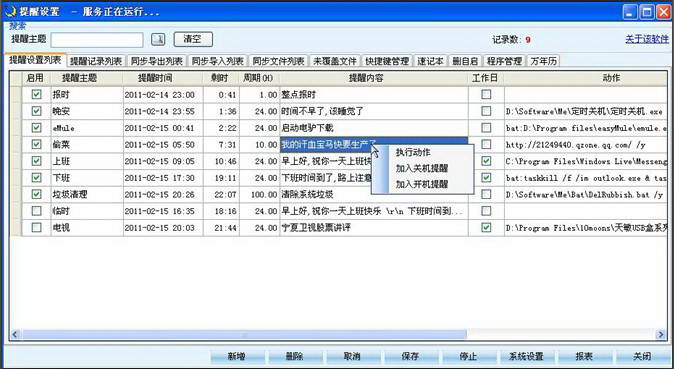Image resolution: width=674 pixels, height=369 pixels.
Task: Click the 删除 button
Action: pyautogui.click(x=295, y=357)
